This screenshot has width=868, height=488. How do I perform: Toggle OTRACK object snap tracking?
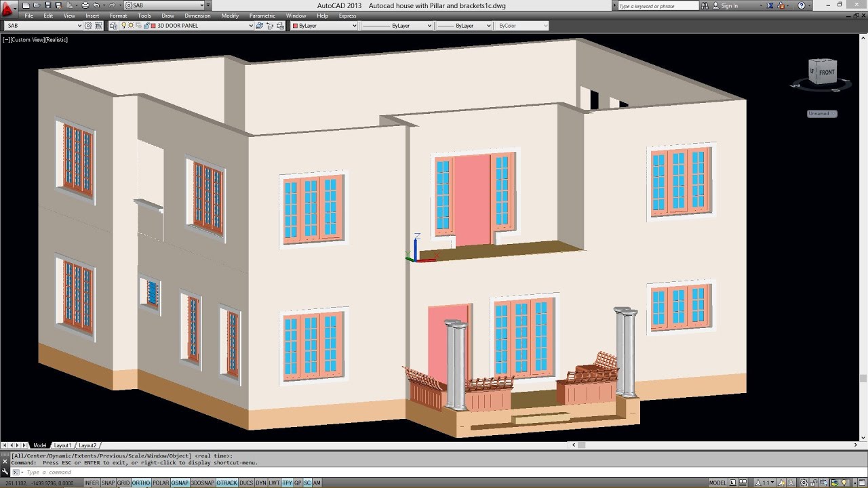226,483
